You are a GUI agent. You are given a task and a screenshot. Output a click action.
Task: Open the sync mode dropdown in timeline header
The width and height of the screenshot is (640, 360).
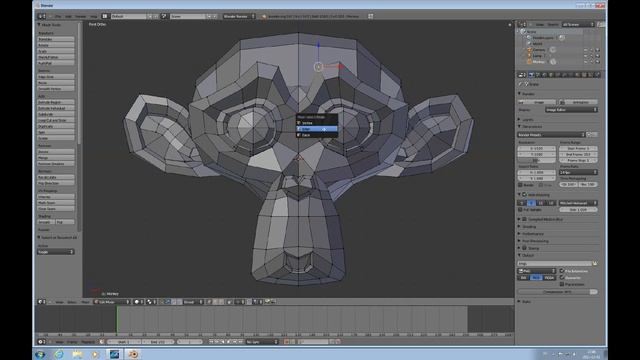[262, 342]
